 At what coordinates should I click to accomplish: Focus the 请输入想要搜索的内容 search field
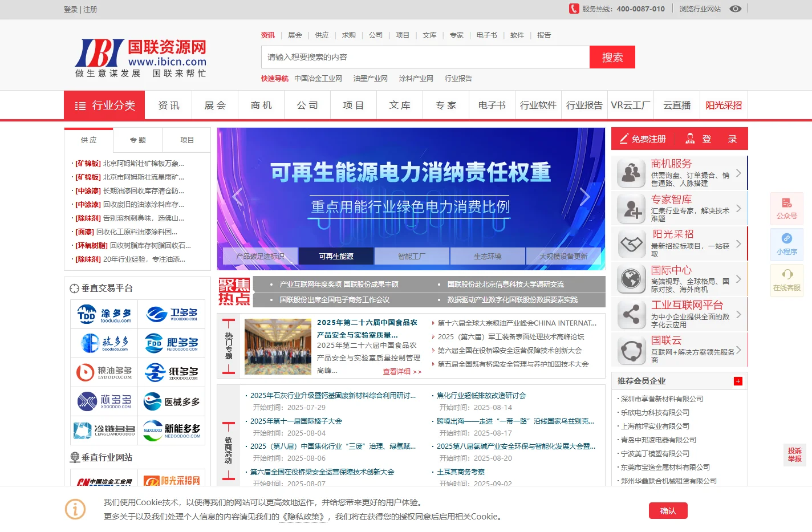point(425,57)
